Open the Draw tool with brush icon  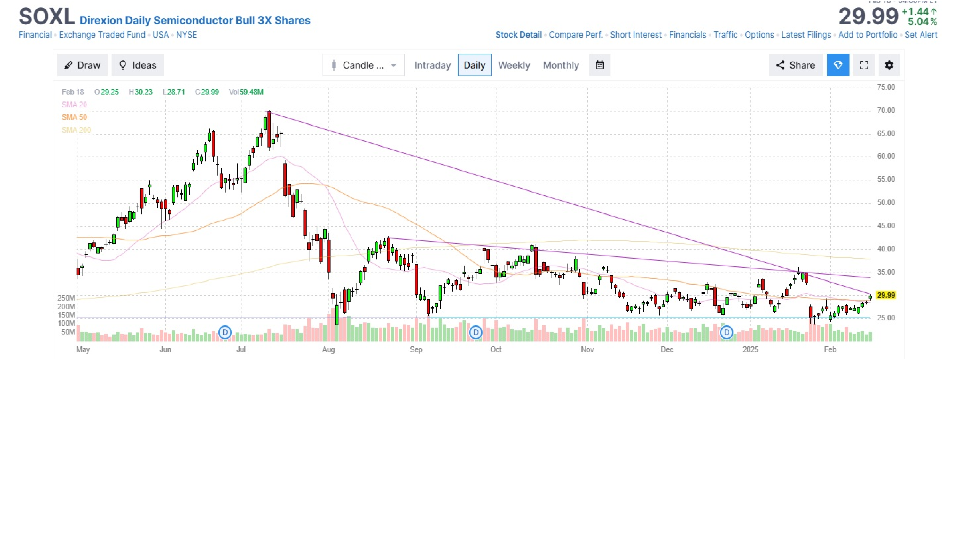tap(82, 65)
